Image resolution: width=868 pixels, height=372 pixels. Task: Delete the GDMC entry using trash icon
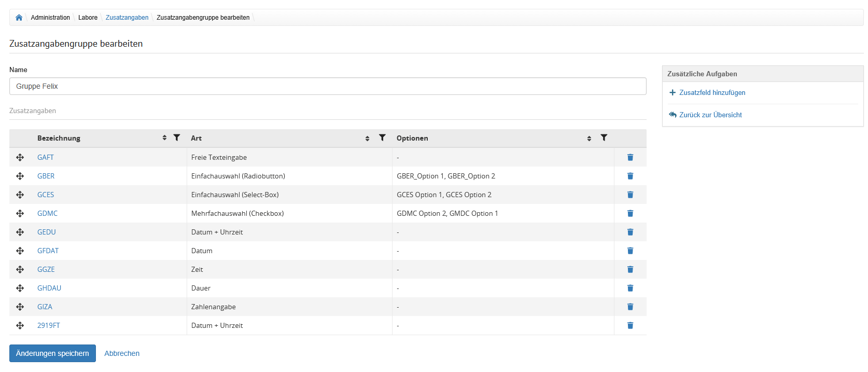click(x=630, y=213)
